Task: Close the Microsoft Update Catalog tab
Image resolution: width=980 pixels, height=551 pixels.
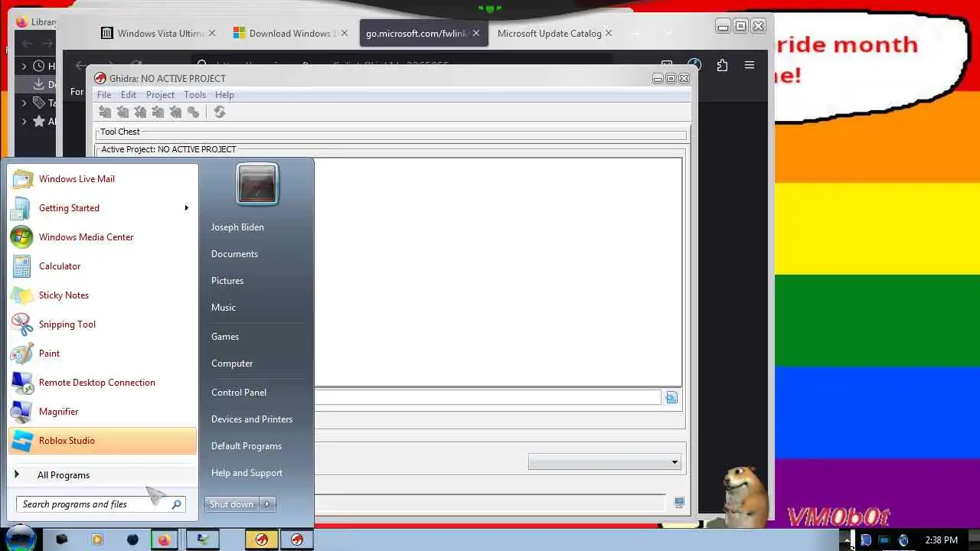Action: click(609, 33)
